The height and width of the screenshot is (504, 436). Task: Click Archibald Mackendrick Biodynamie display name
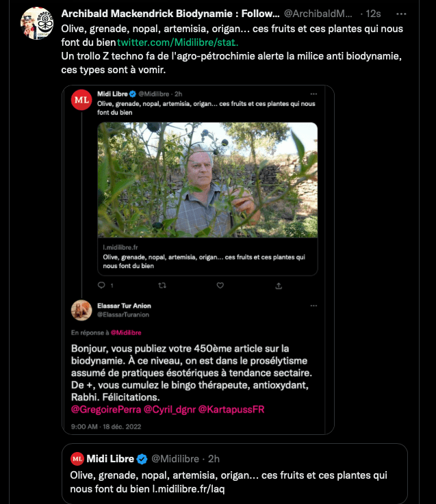click(170, 14)
